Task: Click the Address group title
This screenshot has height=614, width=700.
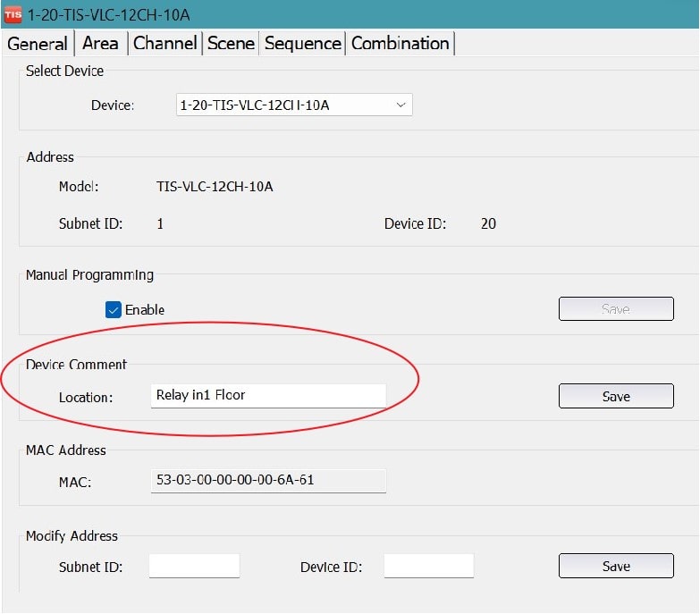Action: point(50,157)
